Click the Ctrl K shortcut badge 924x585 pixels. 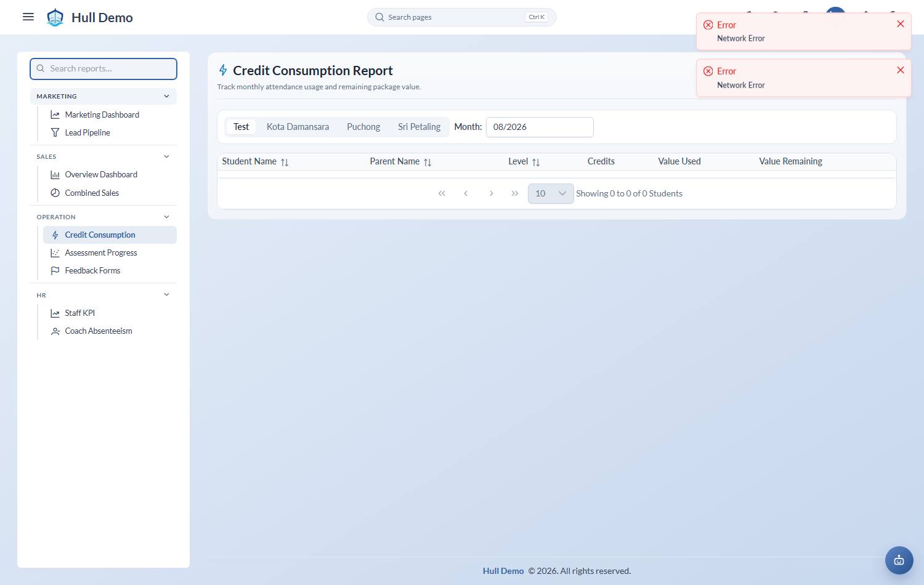pyautogui.click(x=537, y=17)
